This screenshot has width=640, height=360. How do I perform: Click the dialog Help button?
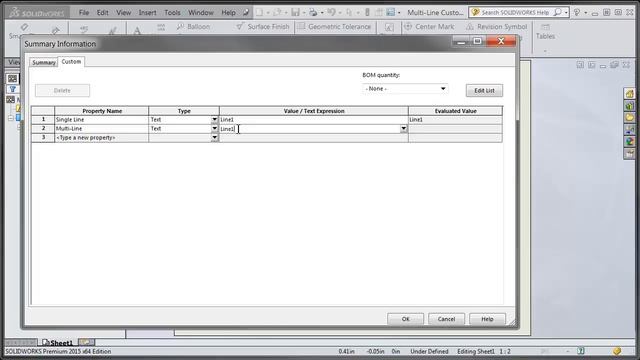[487, 319]
